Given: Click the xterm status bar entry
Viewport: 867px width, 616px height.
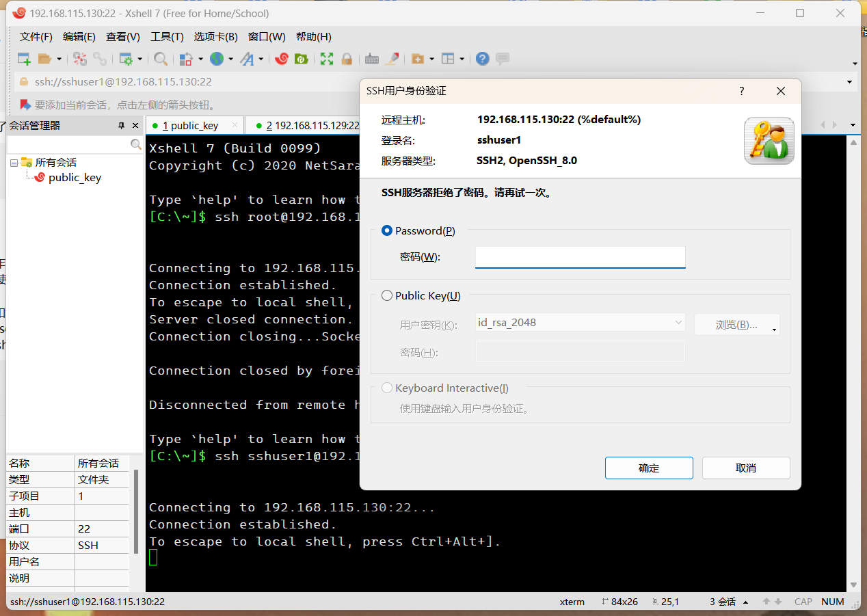Looking at the screenshot, I should (572, 602).
